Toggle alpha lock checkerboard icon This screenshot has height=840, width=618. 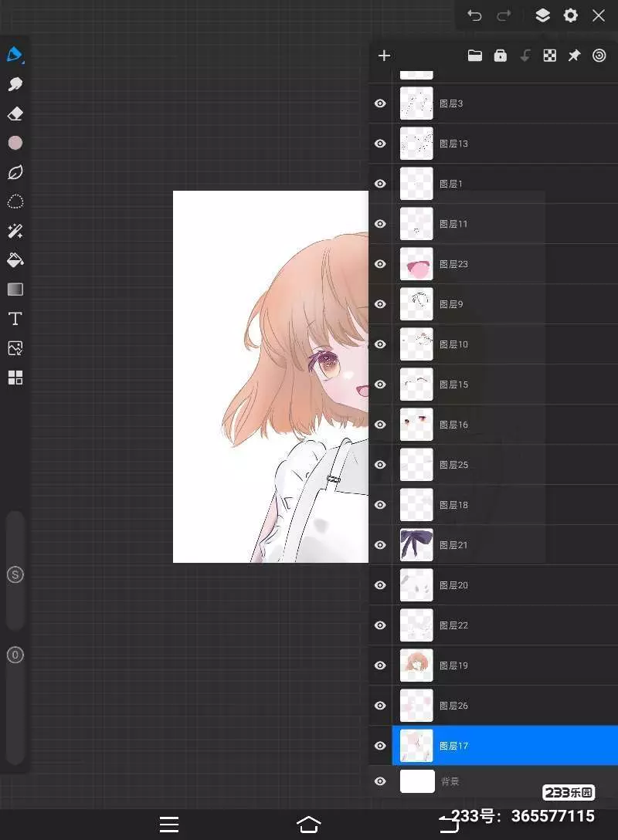549,56
